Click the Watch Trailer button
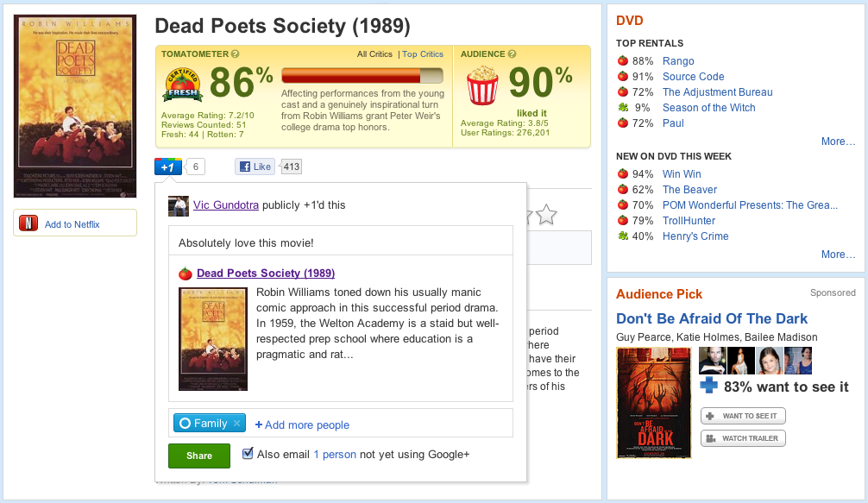 743,438
